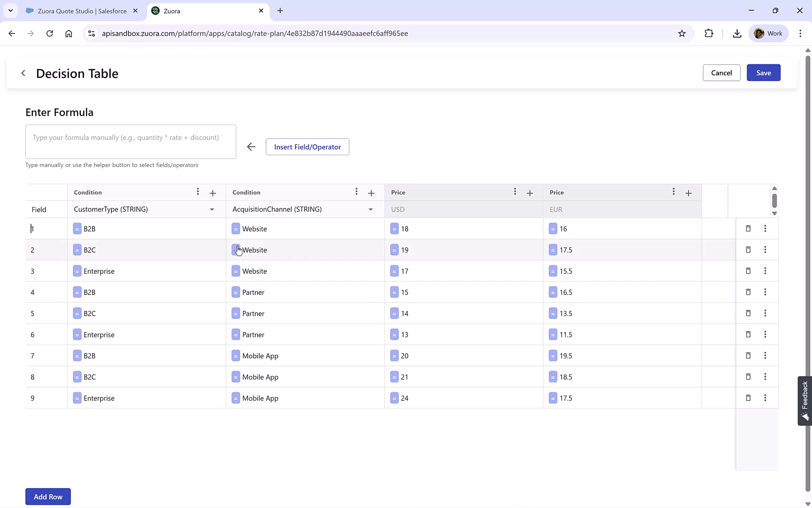Open the browser tab search chevron
This screenshot has width=812, height=508.
(10, 10)
